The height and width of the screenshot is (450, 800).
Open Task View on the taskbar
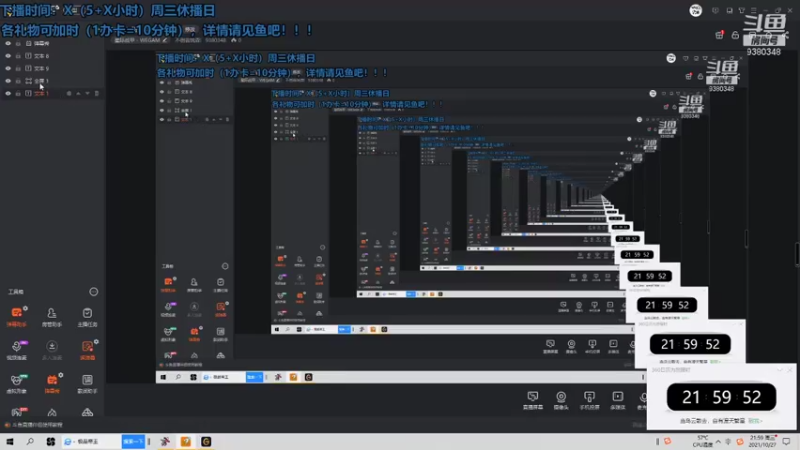(x=51, y=442)
